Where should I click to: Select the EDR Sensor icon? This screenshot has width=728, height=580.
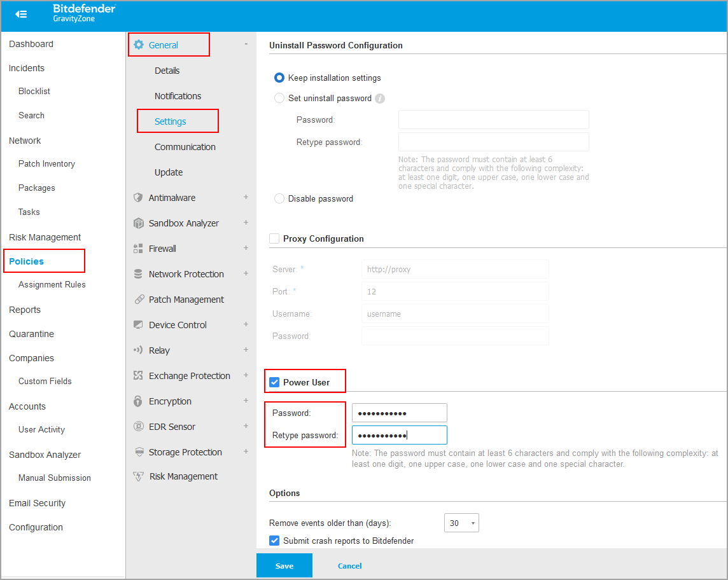pyautogui.click(x=139, y=426)
